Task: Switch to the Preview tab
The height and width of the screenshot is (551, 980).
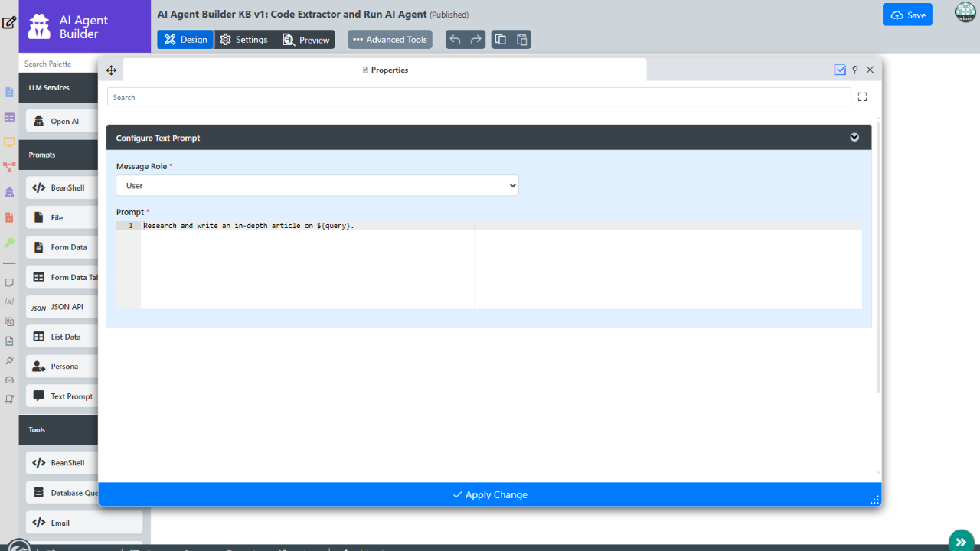Action: point(306,40)
